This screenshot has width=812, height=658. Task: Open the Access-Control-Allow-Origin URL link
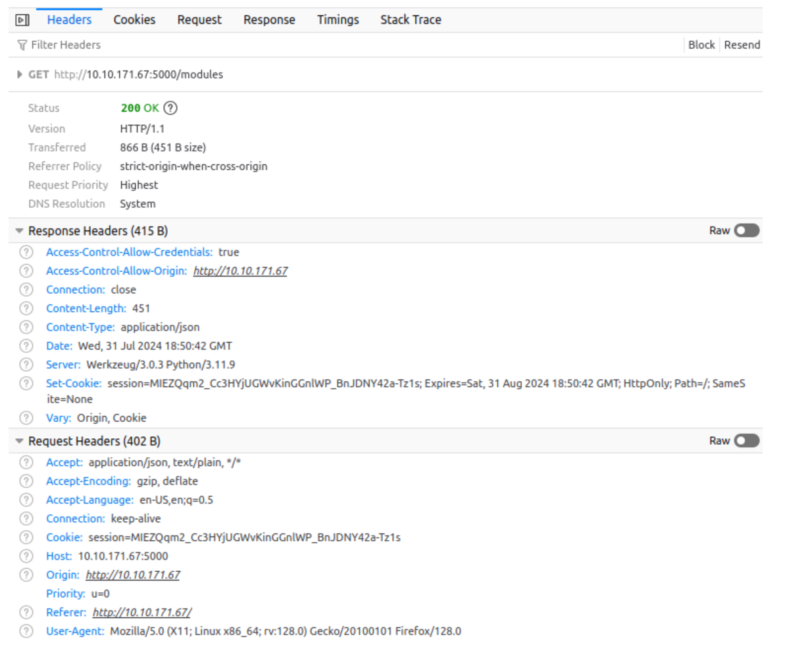tap(240, 270)
